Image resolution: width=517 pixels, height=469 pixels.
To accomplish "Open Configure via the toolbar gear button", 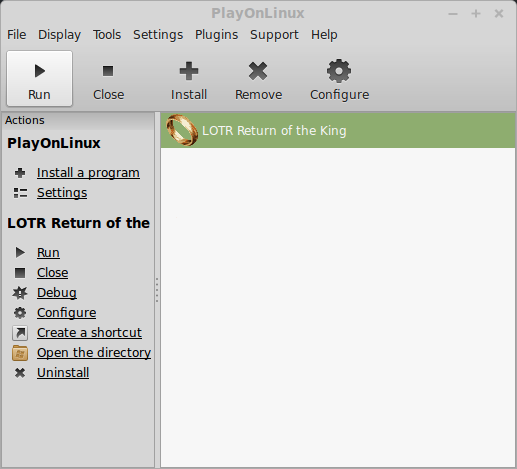I will pos(339,79).
